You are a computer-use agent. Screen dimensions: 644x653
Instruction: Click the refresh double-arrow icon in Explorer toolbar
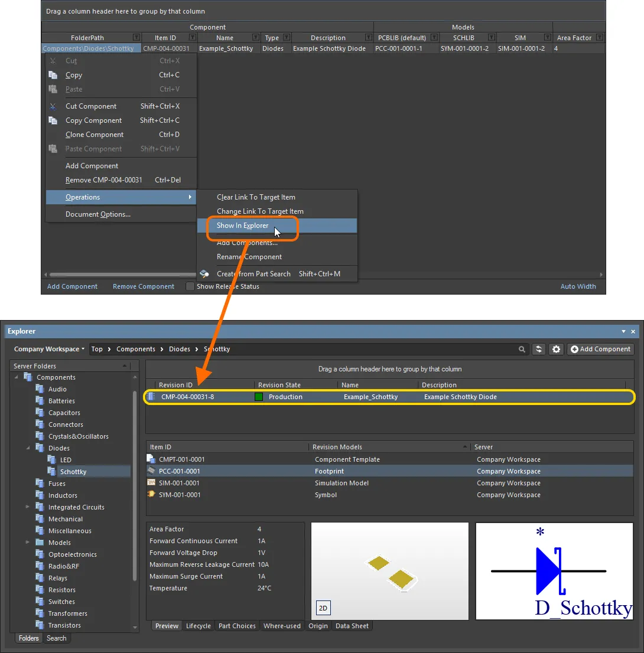(538, 349)
